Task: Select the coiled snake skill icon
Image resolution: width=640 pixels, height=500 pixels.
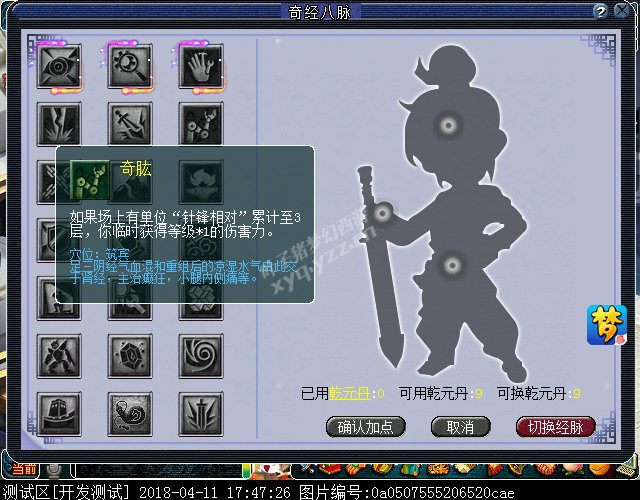Action: pyautogui.click(x=130, y=414)
